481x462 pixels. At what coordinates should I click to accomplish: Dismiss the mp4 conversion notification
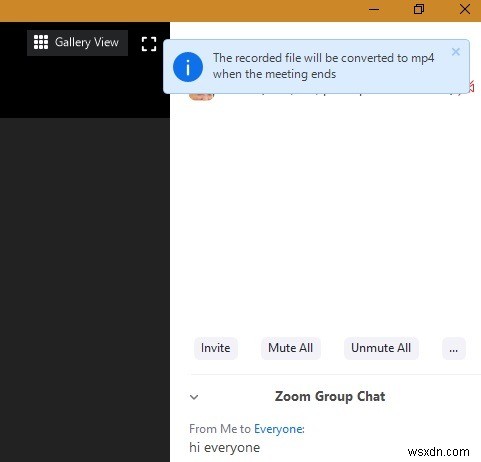456,52
